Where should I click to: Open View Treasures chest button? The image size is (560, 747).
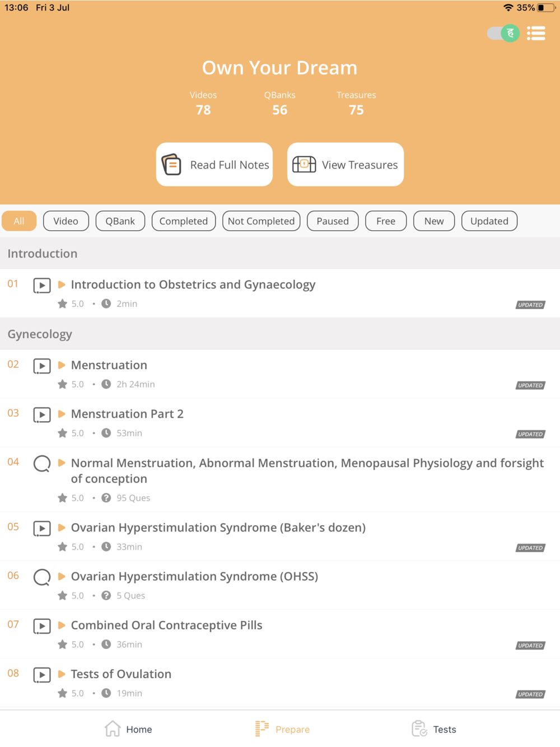(x=346, y=165)
